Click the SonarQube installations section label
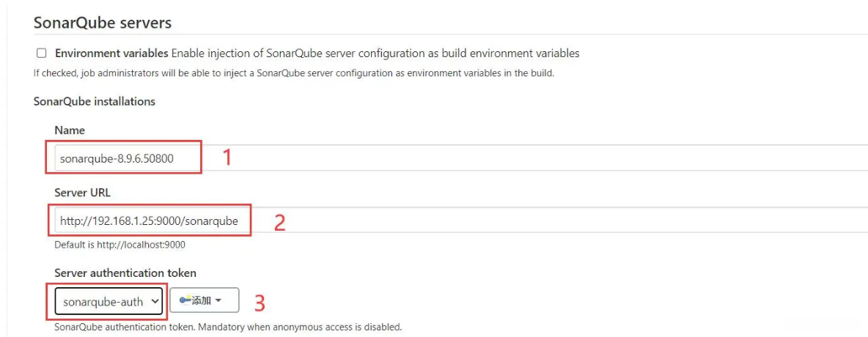 pyautogui.click(x=95, y=101)
